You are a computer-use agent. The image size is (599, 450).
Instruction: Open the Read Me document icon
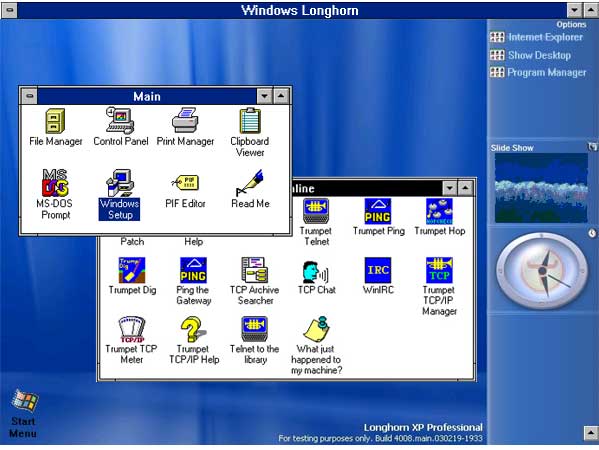250,189
